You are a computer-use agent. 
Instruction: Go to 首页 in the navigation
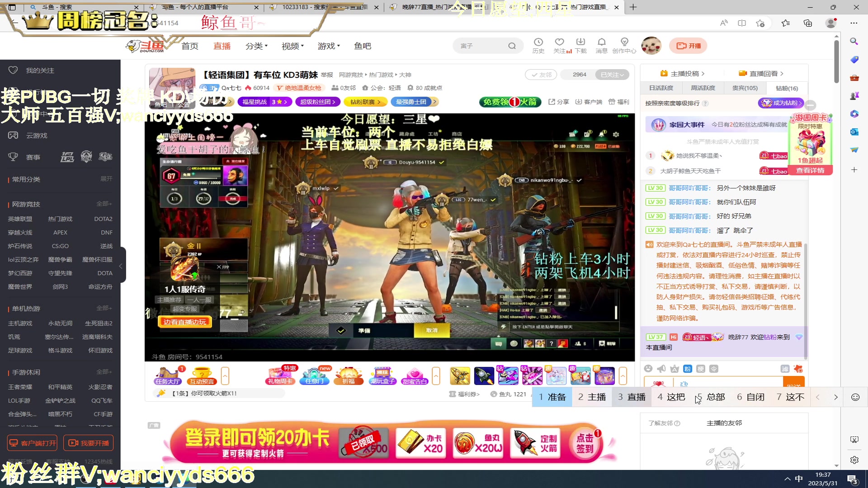[x=190, y=46]
